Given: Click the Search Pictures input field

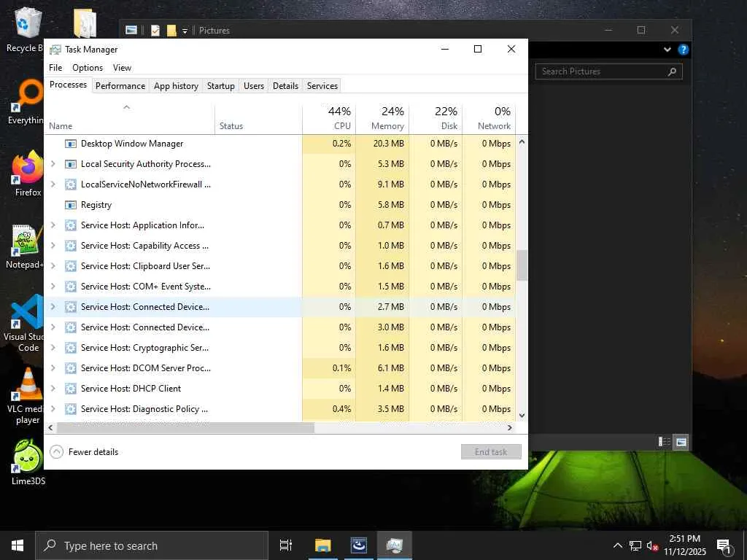Looking at the screenshot, I should tap(608, 71).
